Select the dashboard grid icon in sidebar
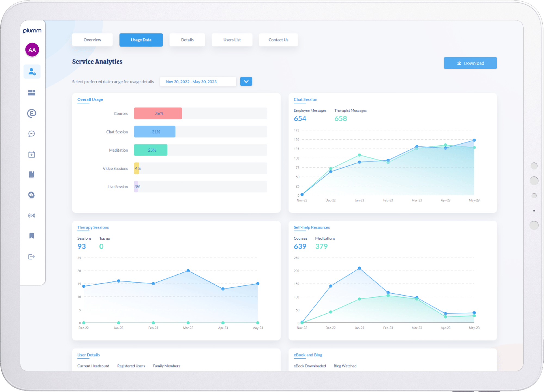Viewport: 544px width, 392px height. coord(32,92)
